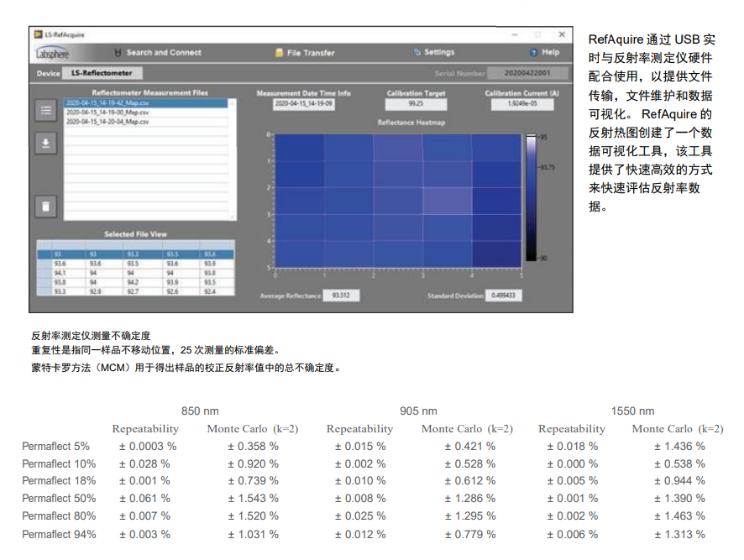Click table cell 94.1 in Selected File View
The width and height of the screenshot is (744, 560).
click(x=60, y=273)
